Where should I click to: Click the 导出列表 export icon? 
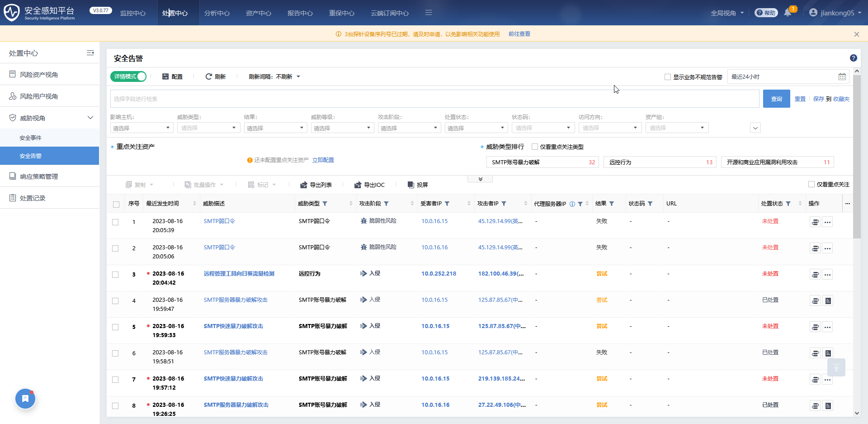coord(304,185)
